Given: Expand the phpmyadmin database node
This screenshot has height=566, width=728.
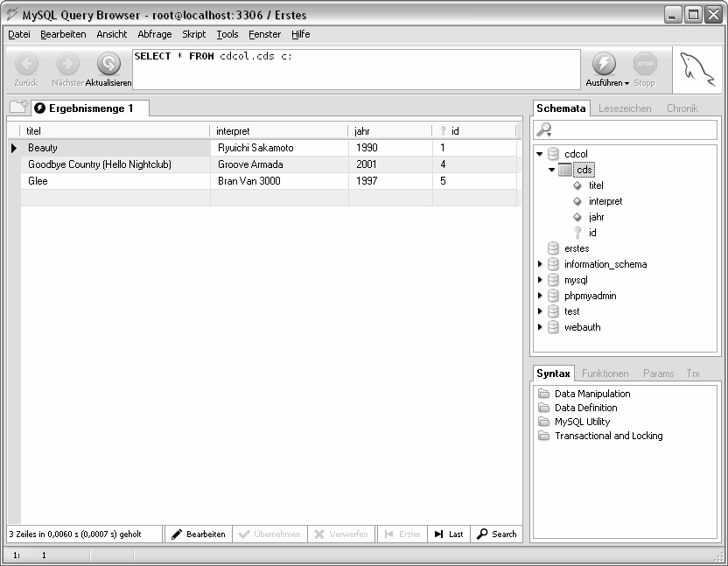Looking at the screenshot, I should (x=540, y=296).
